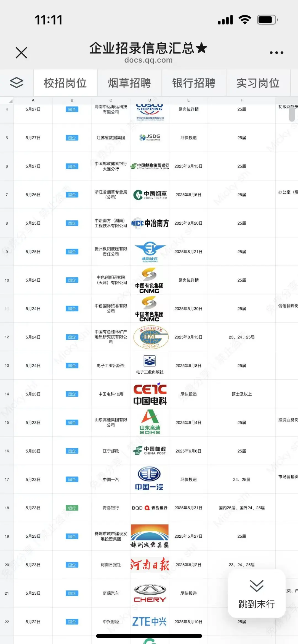
Task: Select the deadline cell 2025年8月13日
Action: [188, 337]
